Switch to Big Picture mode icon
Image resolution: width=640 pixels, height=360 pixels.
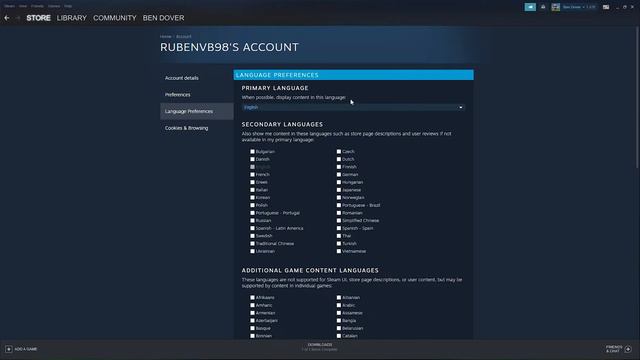pyautogui.click(x=606, y=7)
